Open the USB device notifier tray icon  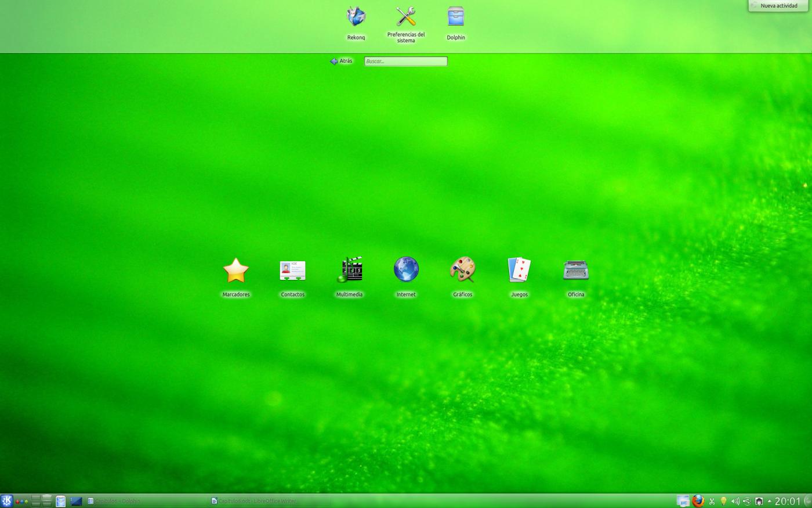pos(747,502)
